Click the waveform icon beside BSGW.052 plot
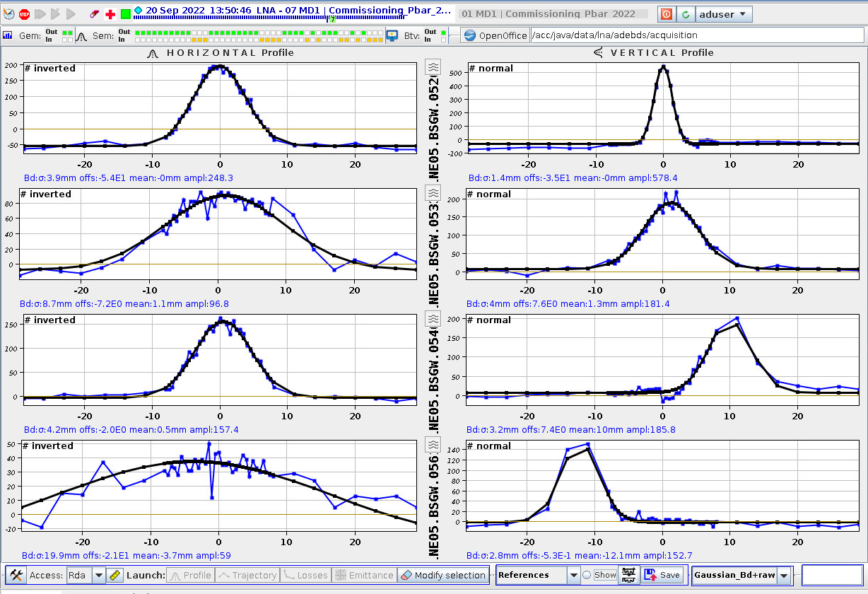Viewport: 868px width, 594px height. tap(432, 68)
